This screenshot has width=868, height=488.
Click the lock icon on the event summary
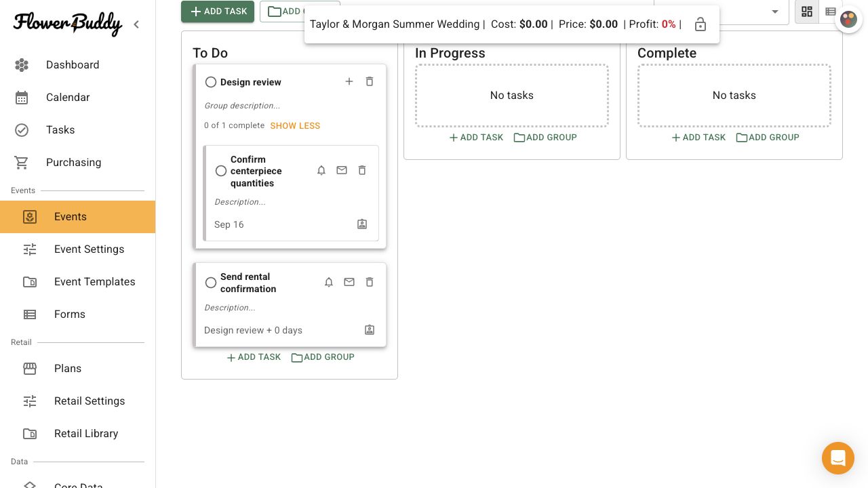(x=701, y=24)
